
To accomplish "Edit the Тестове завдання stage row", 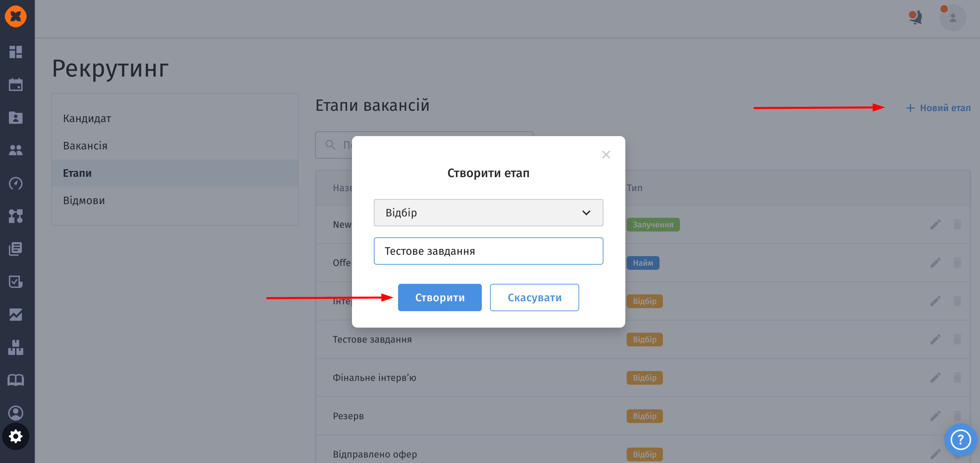I will click(x=935, y=339).
